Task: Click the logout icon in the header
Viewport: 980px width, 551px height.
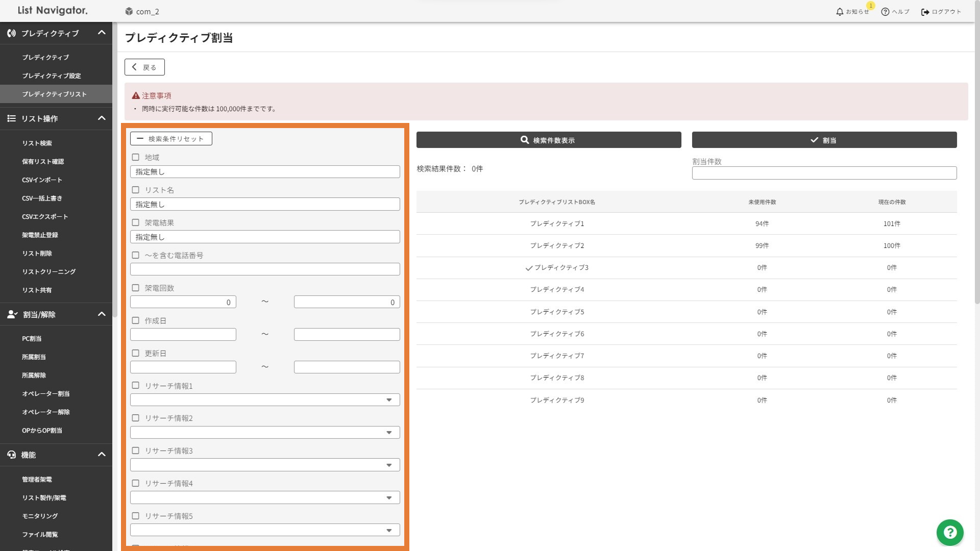Action: (925, 12)
